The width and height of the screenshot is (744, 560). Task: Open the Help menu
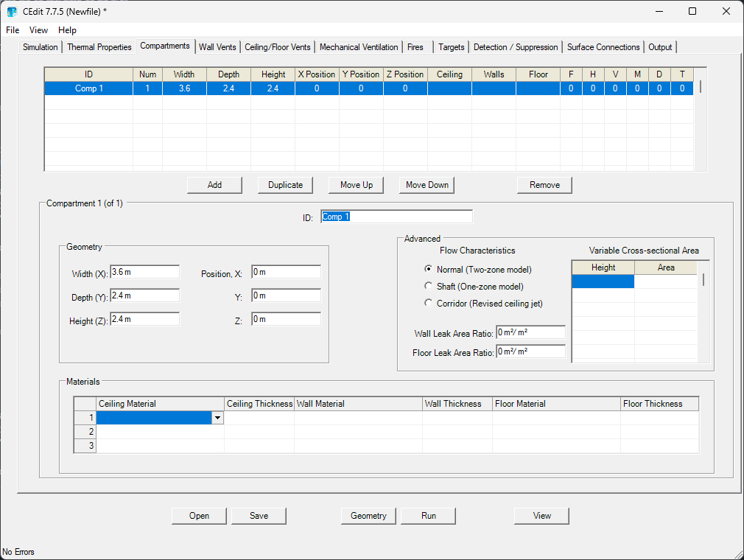coord(67,30)
